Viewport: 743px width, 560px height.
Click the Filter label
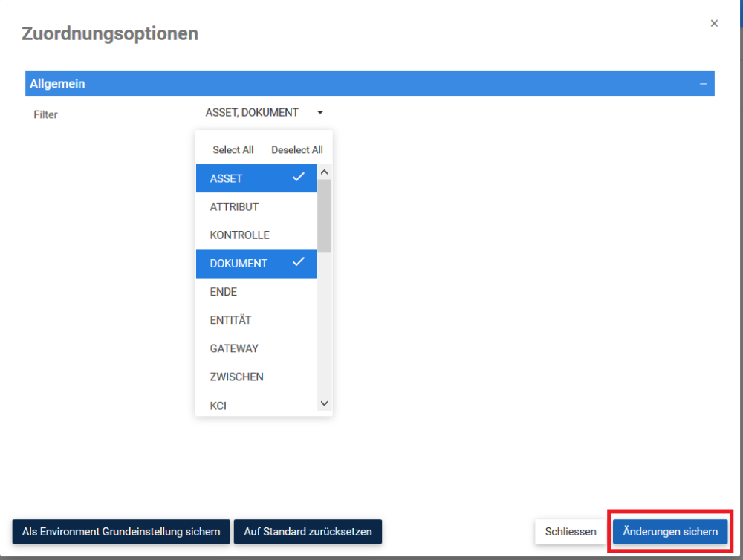point(45,114)
